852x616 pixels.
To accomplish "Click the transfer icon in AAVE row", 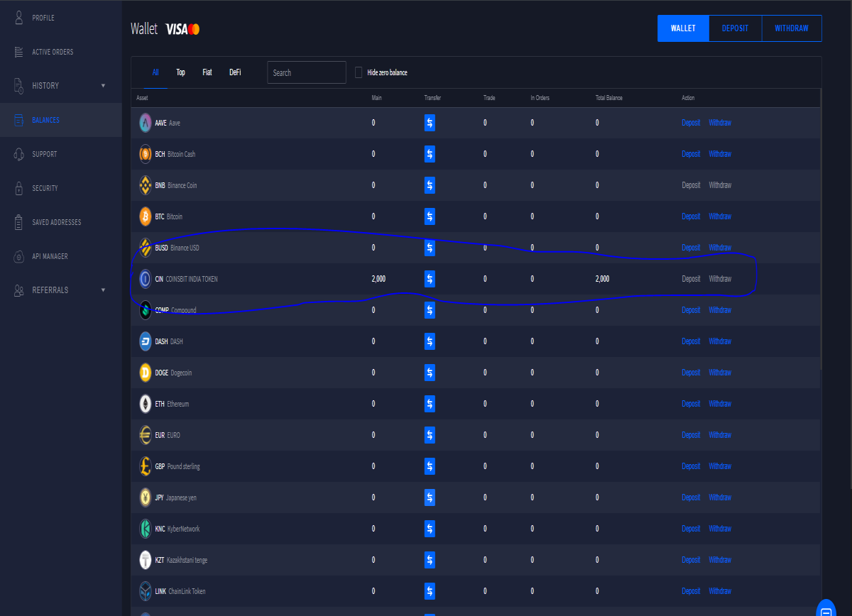I will point(430,123).
